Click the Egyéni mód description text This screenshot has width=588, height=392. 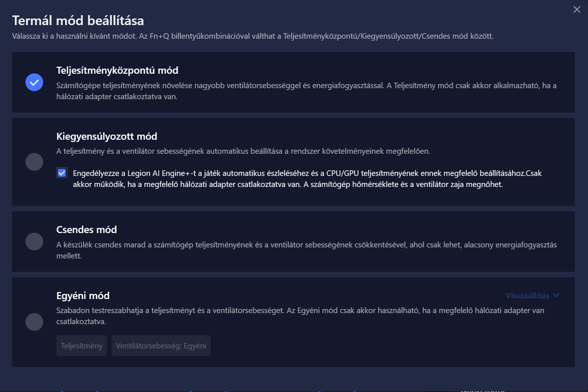coord(300,316)
